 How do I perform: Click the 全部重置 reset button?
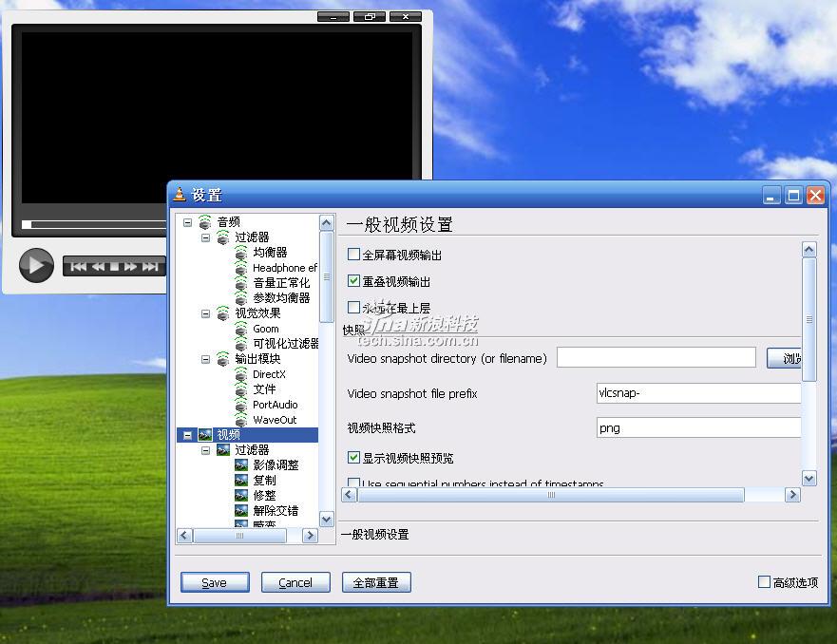tap(376, 582)
